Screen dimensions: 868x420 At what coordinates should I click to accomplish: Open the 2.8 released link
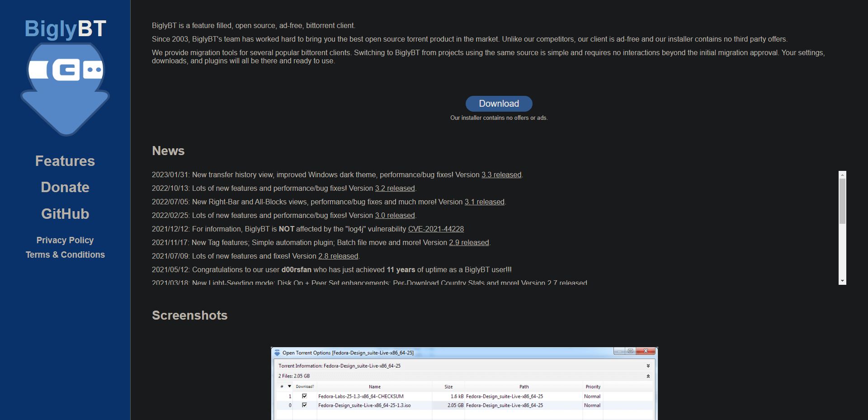[338, 256]
